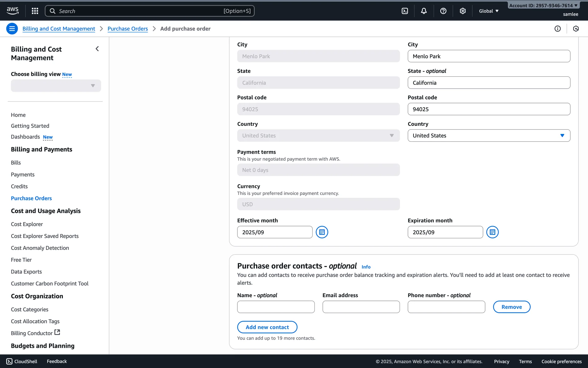Open the info panel icon
588x368 pixels.
(x=557, y=29)
